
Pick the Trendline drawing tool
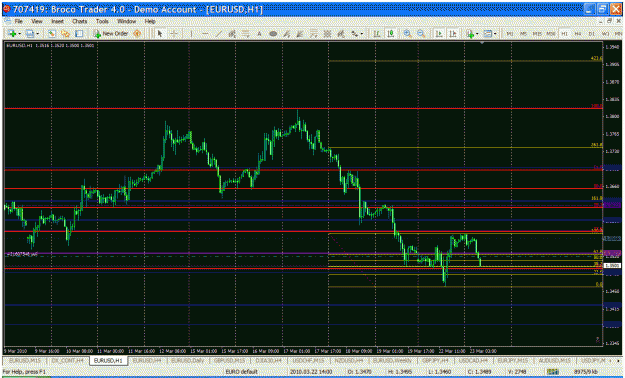click(218, 34)
